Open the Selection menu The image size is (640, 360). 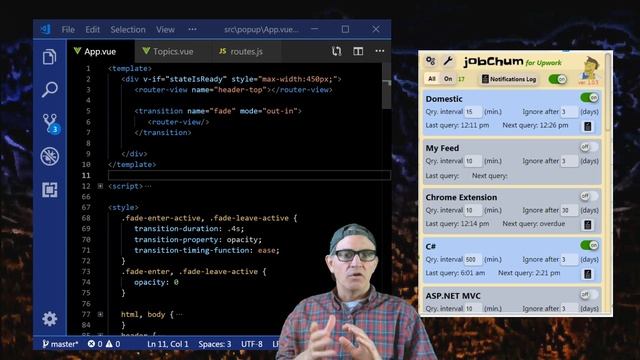click(x=128, y=29)
